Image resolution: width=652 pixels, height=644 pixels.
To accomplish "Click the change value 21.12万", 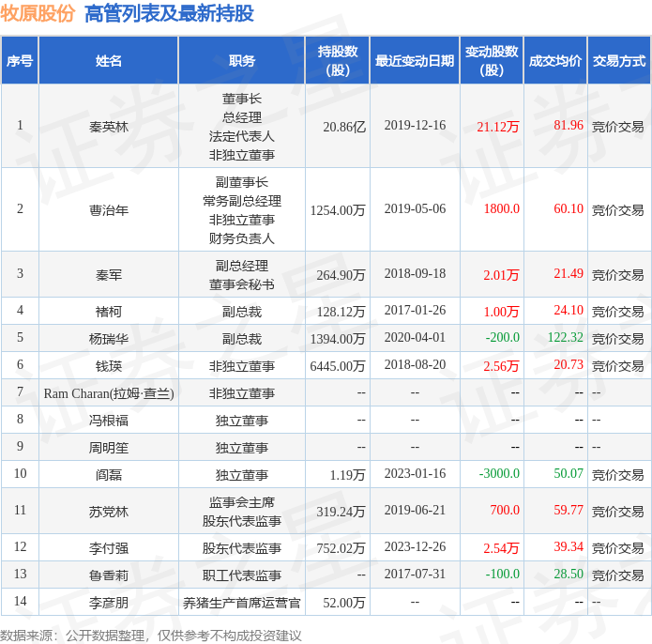I will tap(498, 127).
